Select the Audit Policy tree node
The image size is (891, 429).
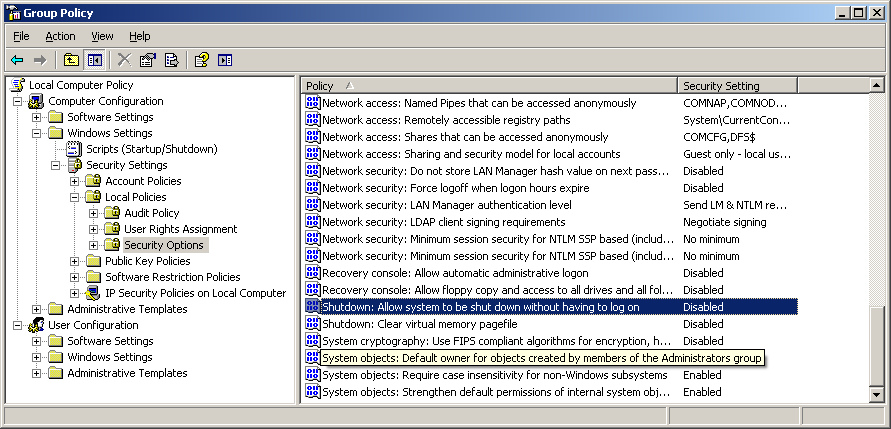click(151, 213)
